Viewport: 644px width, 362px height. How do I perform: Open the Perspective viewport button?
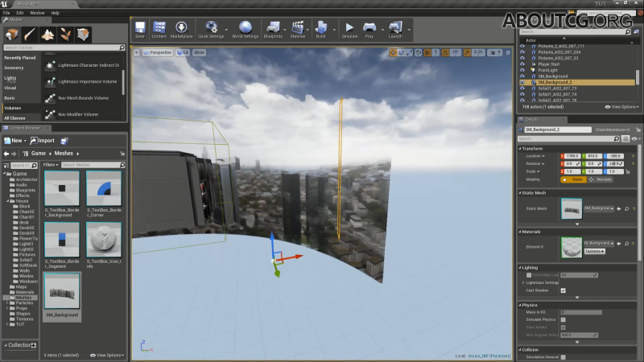click(157, 52)
